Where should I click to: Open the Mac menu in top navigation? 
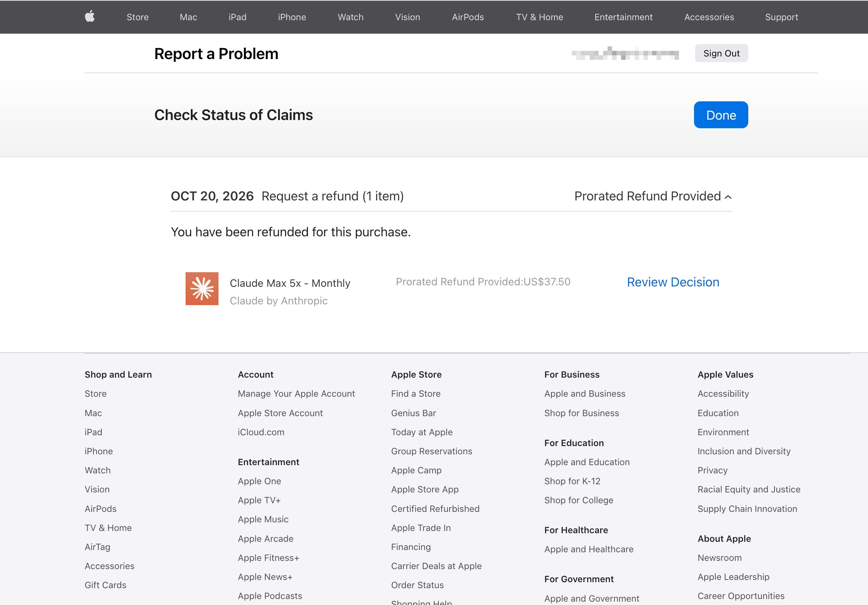[x=188, y=17]
